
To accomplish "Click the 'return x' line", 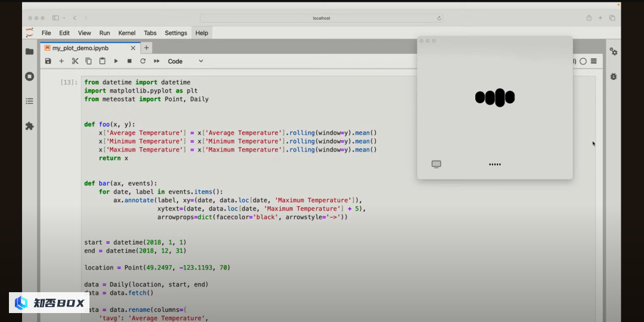I will 113,158.
